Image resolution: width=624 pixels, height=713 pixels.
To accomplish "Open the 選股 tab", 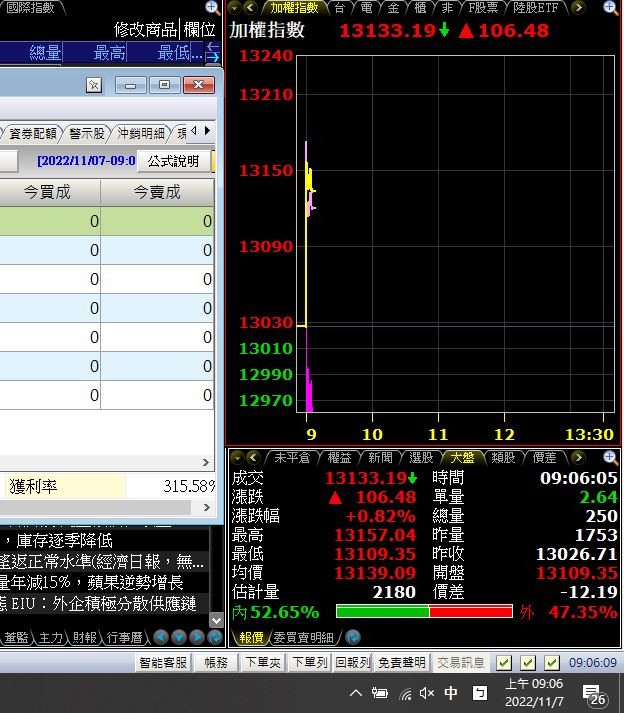I will [421, 457].
